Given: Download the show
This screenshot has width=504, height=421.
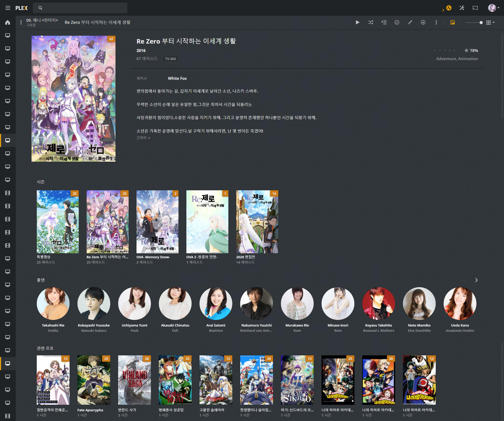Looking at the screenshot, I should click(423, 22).
